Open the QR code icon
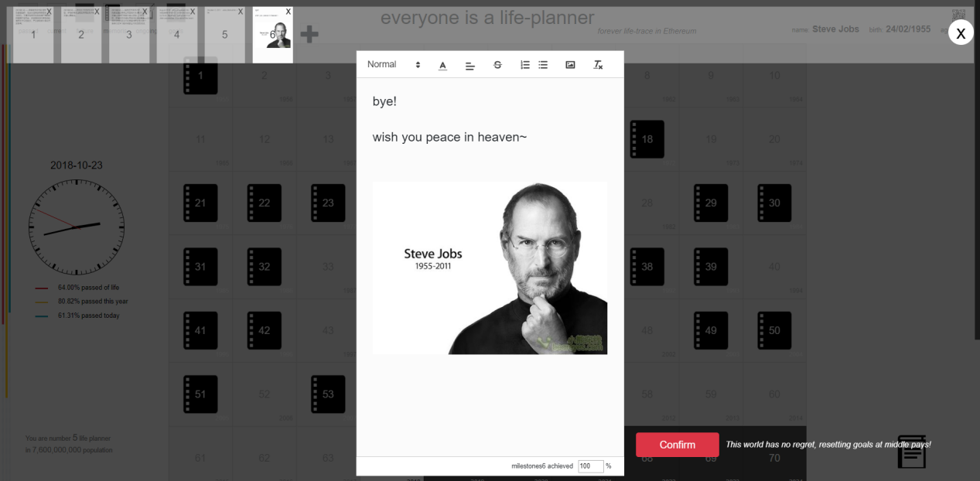Viewport: 980px width, 481px height. pyautogui.click(x=958, y=15)
